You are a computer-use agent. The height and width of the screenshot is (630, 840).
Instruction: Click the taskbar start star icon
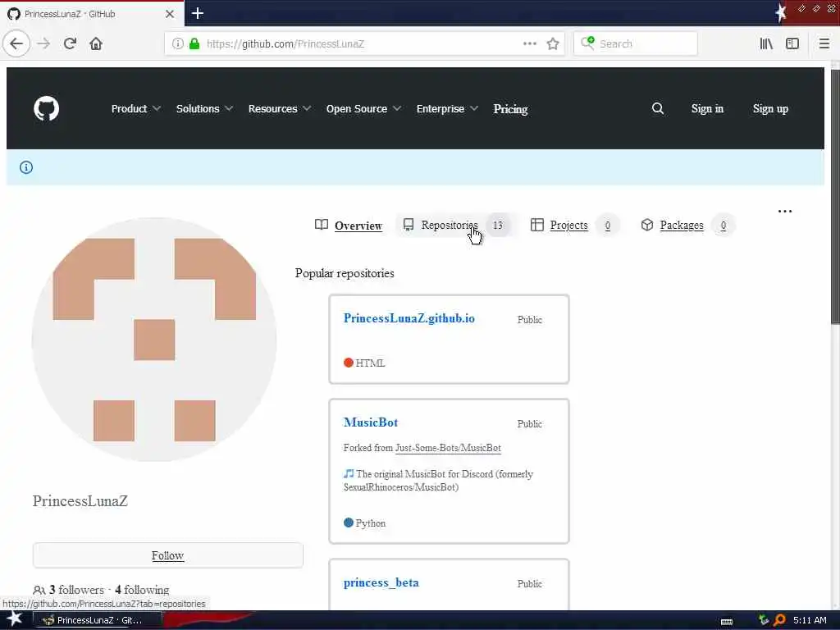tap(15, 619)
